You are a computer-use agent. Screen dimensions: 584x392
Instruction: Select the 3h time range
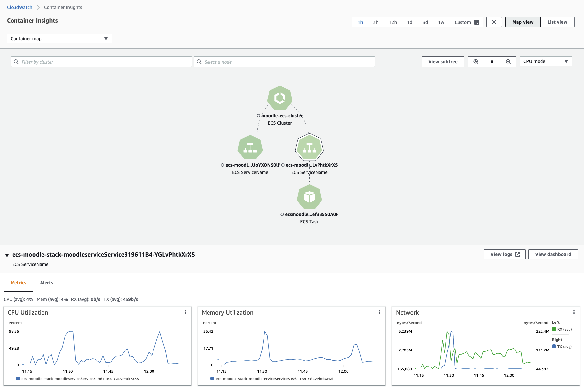[375, 22]
